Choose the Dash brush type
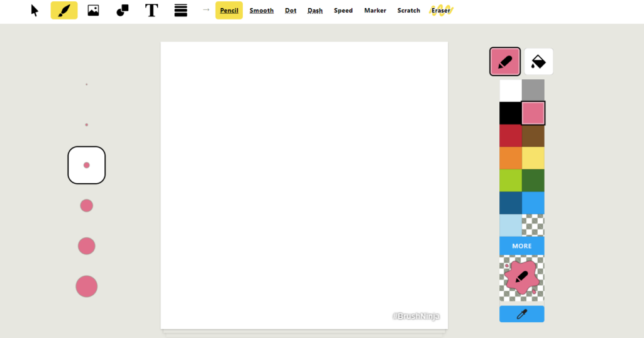 point(315,10)
